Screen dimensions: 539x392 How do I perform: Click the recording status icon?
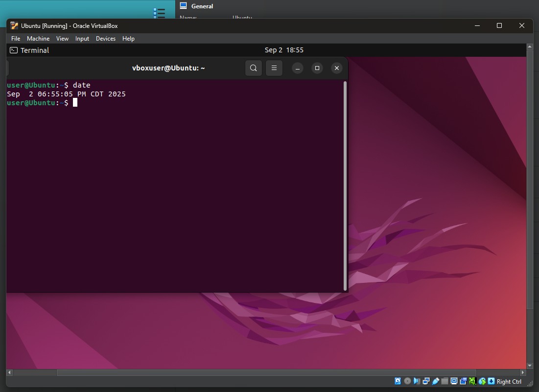(x=463, y=381)
